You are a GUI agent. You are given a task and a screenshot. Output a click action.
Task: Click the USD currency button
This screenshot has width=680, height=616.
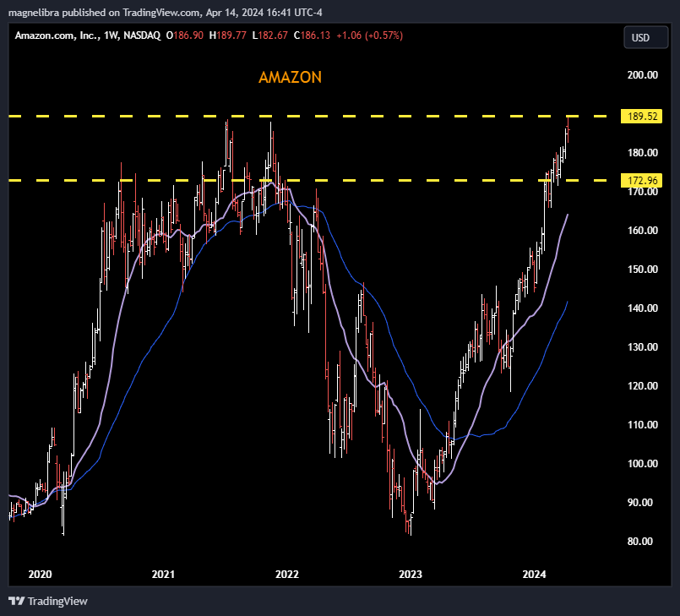(x=645, y=37)
